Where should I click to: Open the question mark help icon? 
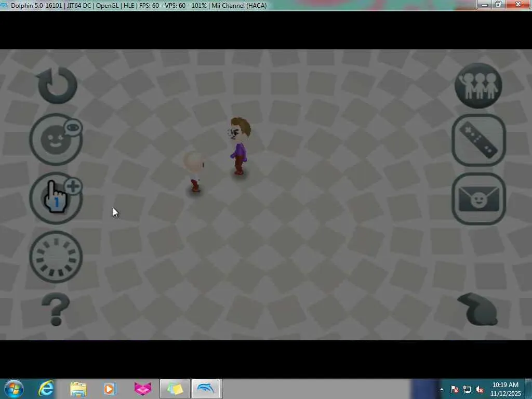tap(56, 309)
